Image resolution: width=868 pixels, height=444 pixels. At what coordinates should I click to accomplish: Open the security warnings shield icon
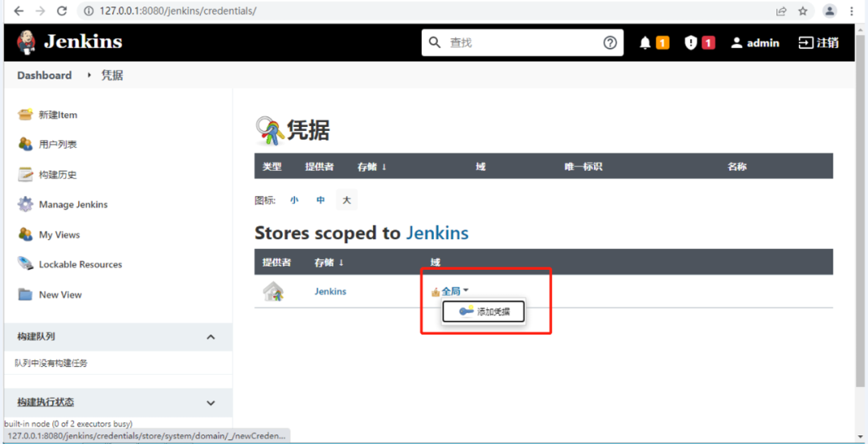(690, 43)
